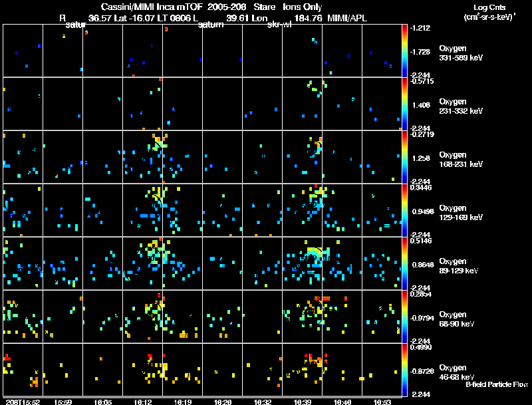
Task: Click the 1.408 color scale value
Action: 421,105
